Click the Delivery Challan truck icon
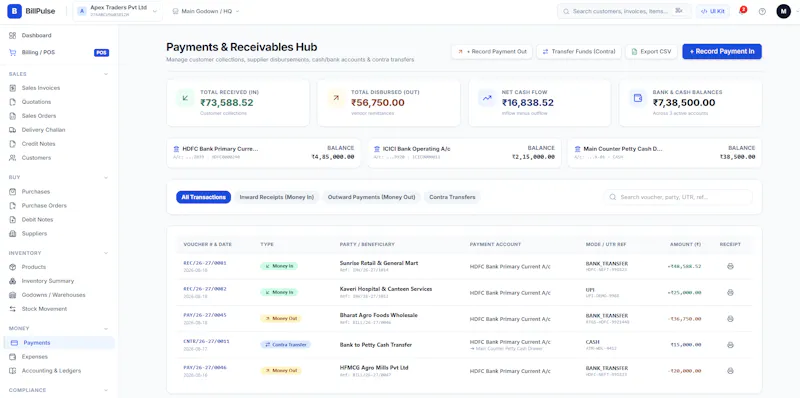This screenshot has height=398, width=800. point(13,130)
